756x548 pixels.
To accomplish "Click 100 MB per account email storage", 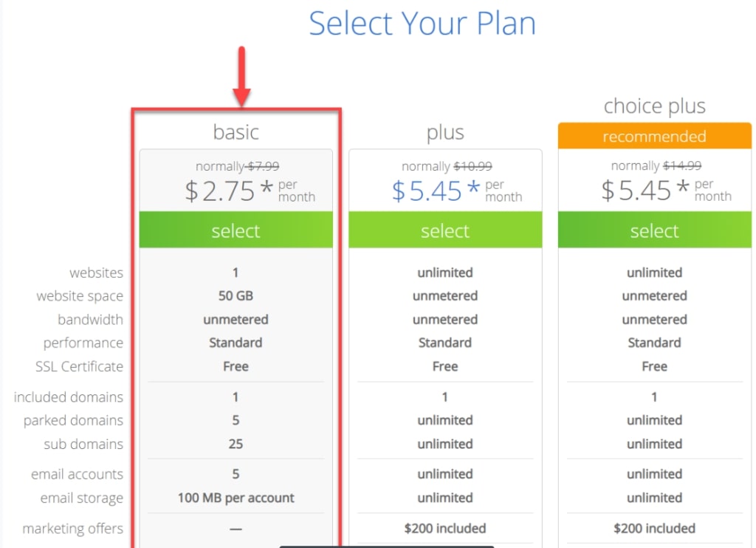I will (236, 498).
